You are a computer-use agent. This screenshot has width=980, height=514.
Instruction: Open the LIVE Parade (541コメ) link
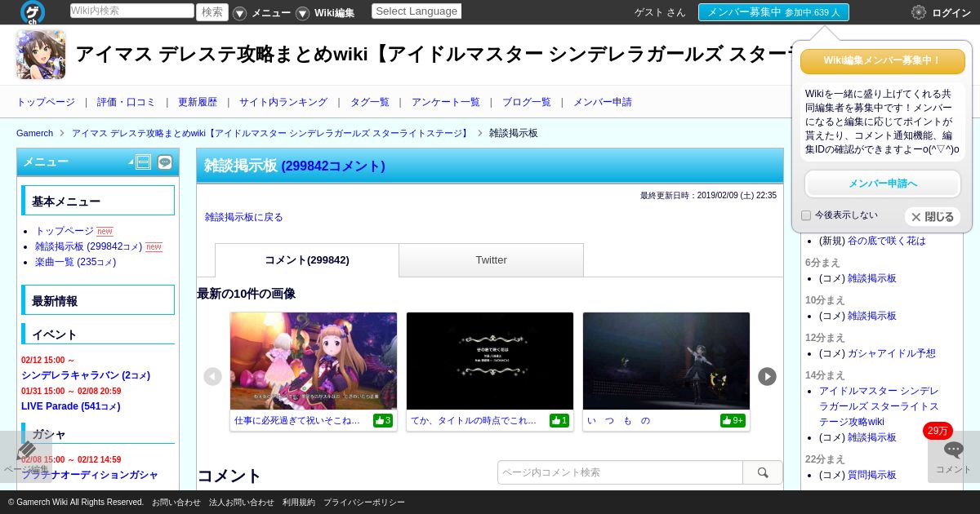tap(71, 406)
